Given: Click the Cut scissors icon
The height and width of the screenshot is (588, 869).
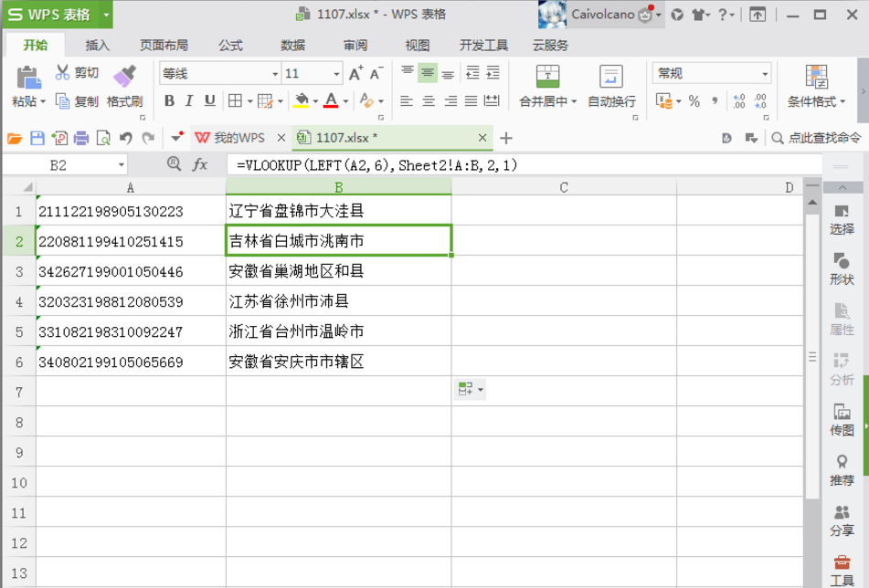Looking at the screenshot, I should click(x=62, y=72).
